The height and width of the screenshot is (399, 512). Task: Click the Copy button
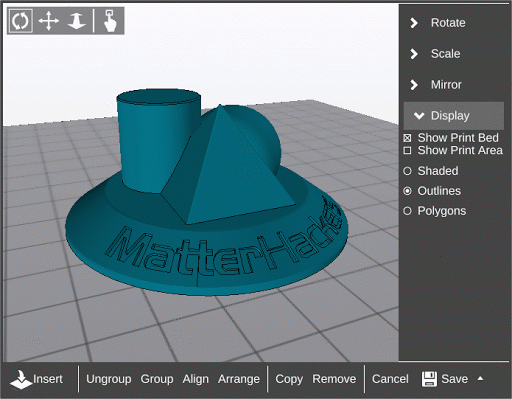tap(289, 379)
